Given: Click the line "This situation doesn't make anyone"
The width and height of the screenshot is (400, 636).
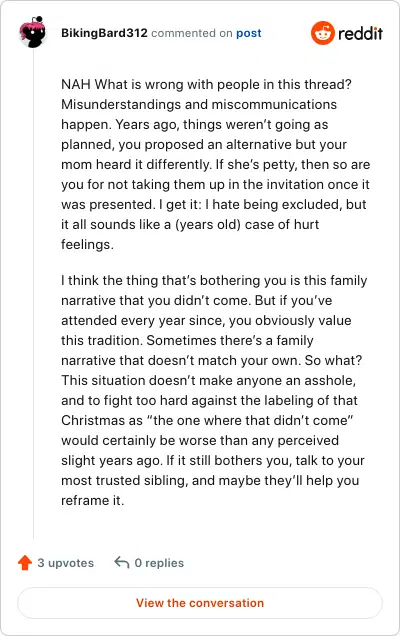Looking at the screenshot, I should point(209,380).
